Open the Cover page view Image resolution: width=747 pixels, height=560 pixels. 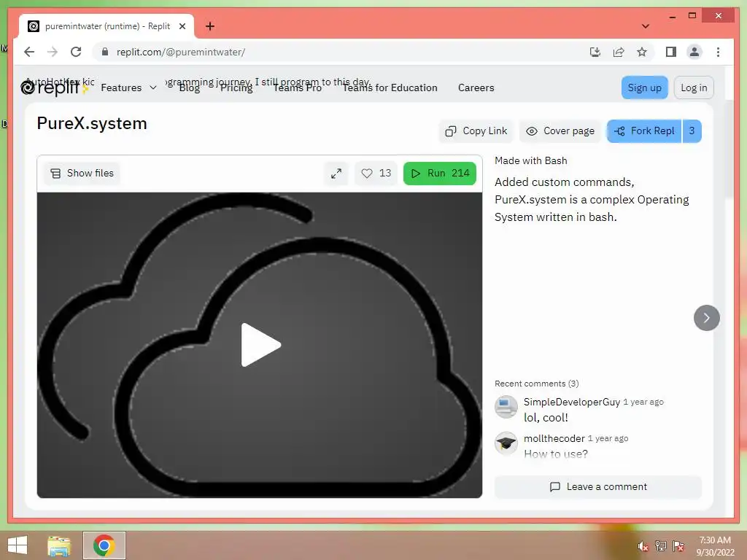tap(560, 131)
